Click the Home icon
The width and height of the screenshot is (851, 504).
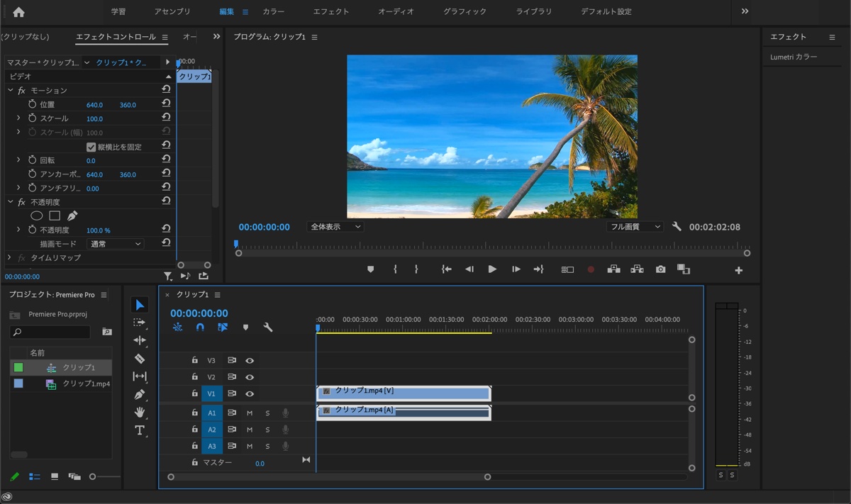pos(18,12)
